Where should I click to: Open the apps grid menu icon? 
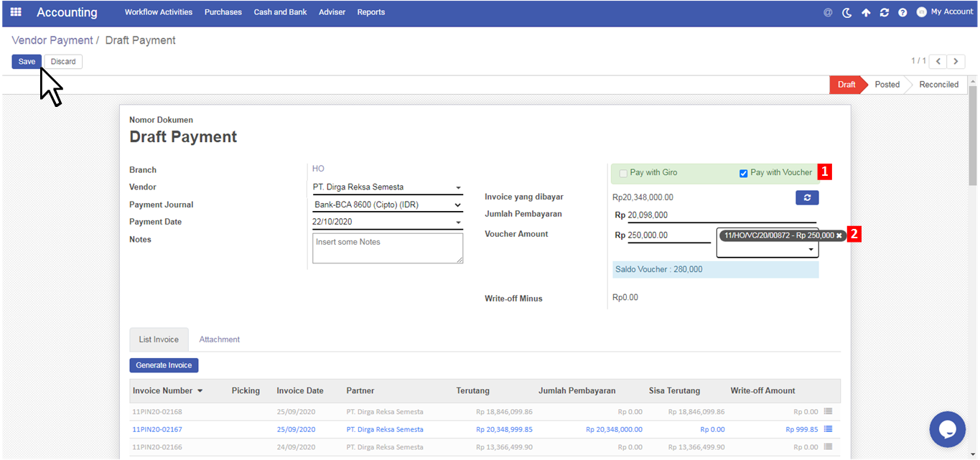(16, 12)
